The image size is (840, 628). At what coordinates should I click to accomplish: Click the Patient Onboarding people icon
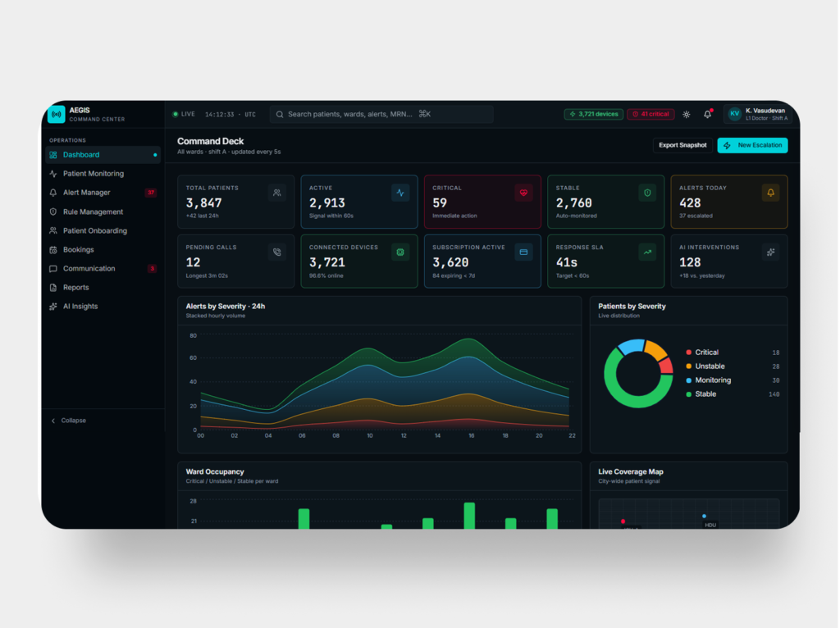[53, 230]
